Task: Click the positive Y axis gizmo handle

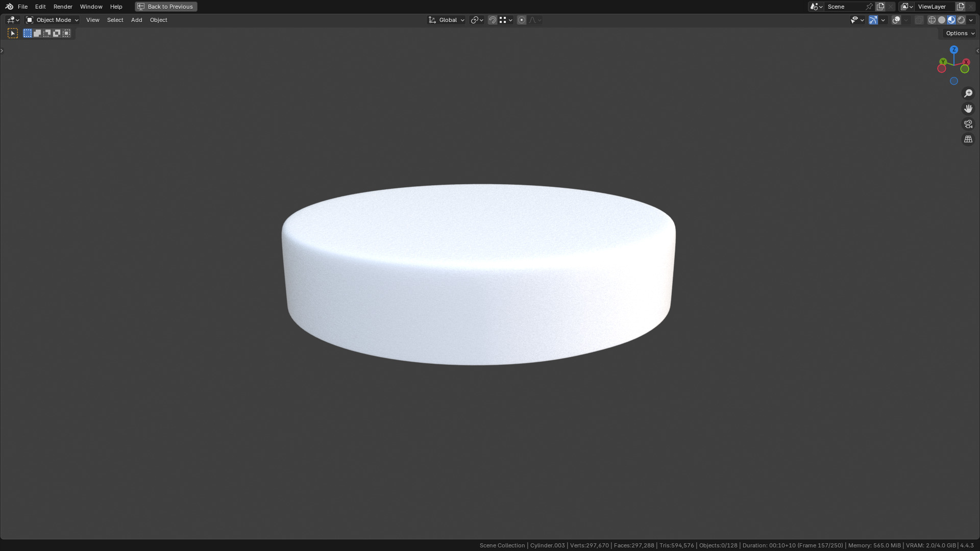Action: pos(943,62)
